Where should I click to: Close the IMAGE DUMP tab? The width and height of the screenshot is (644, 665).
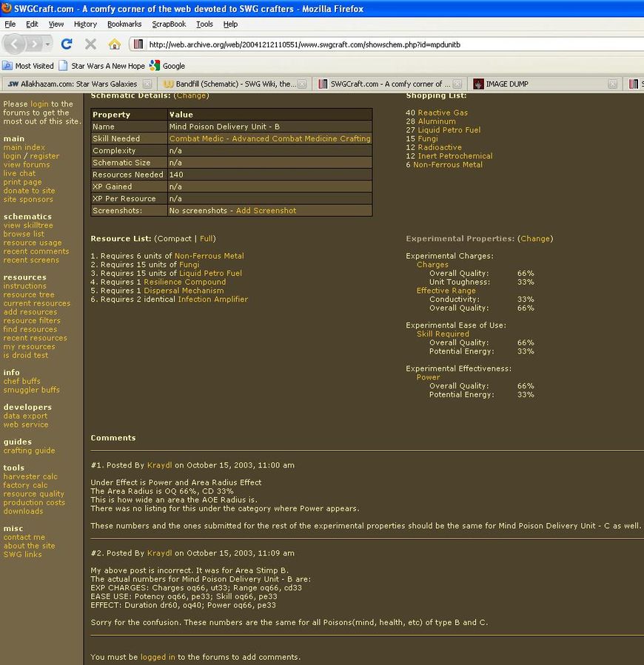614,84
